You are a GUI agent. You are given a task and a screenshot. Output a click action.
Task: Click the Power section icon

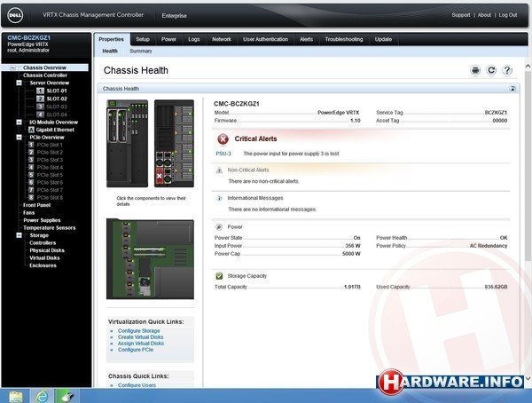point(219,226)
